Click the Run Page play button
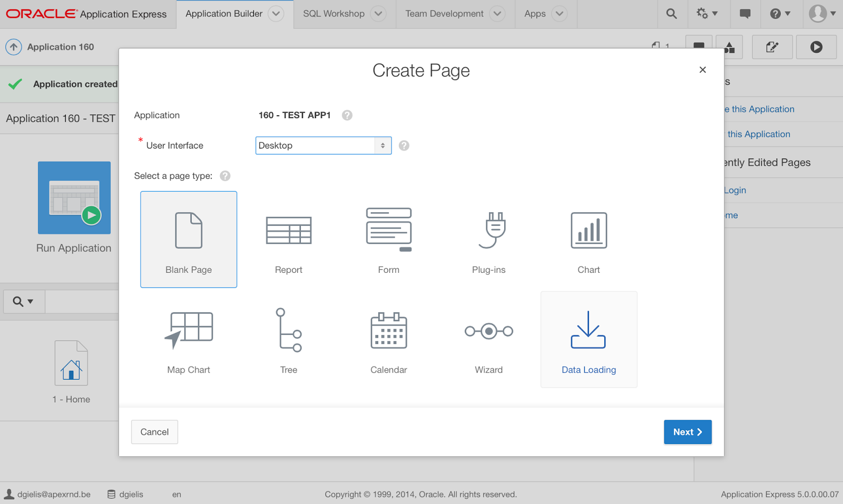 [816, 47]
